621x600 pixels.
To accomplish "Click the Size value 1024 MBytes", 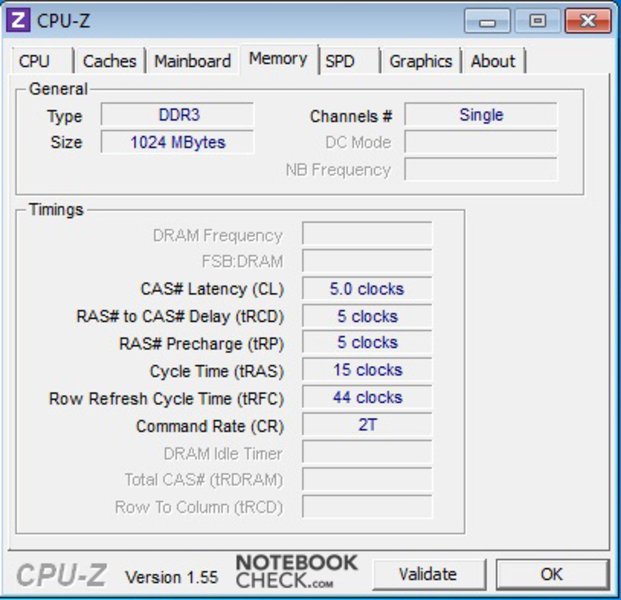I will 177,142.
